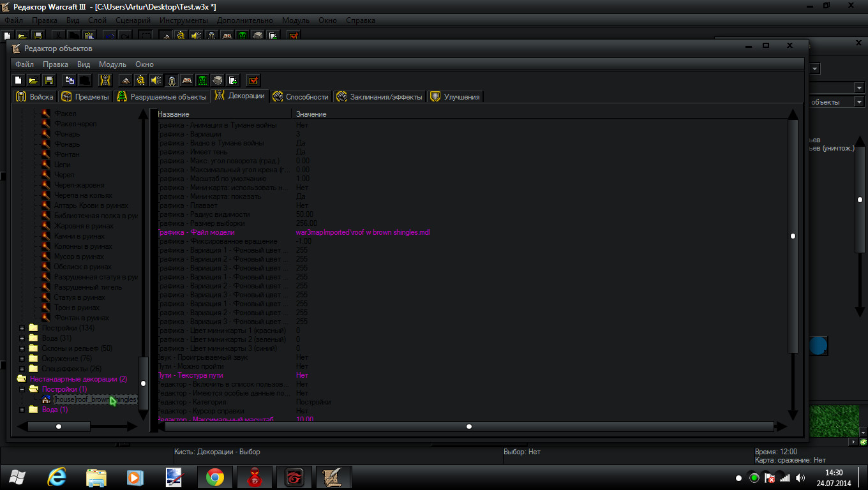Open the Terrain Editor module icon in Object Editor

tap(126, 80)
